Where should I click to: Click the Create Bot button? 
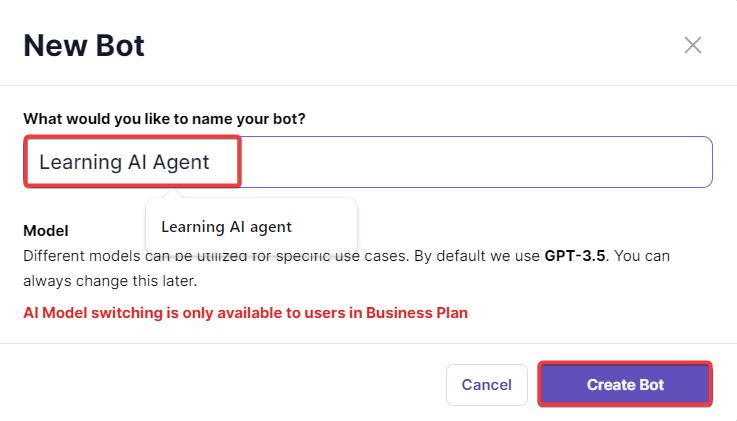(625, 384)
